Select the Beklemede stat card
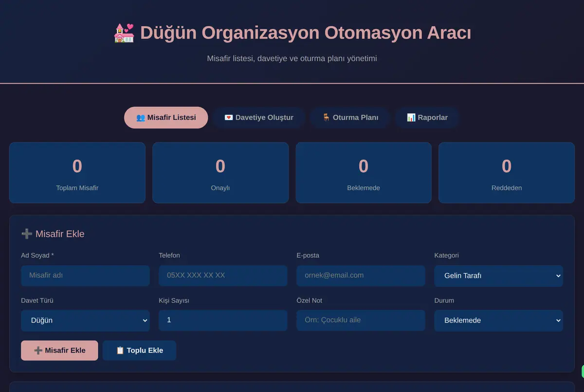584x392 pixels. pyautogui.click(x=364, y=173)
